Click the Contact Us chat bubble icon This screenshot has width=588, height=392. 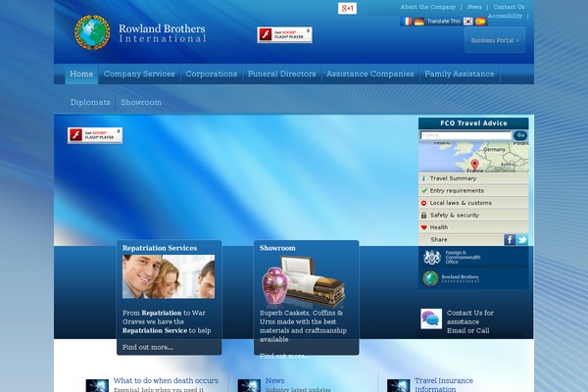431,318
